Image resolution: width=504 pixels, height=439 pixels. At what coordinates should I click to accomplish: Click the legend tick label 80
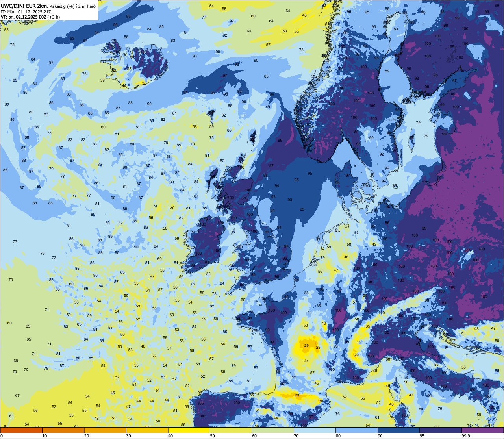tap(338, 436)
